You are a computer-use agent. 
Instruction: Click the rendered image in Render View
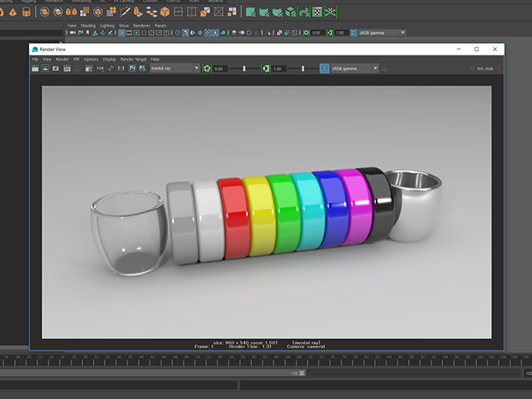pyautogui.click(x=267, y=212)
